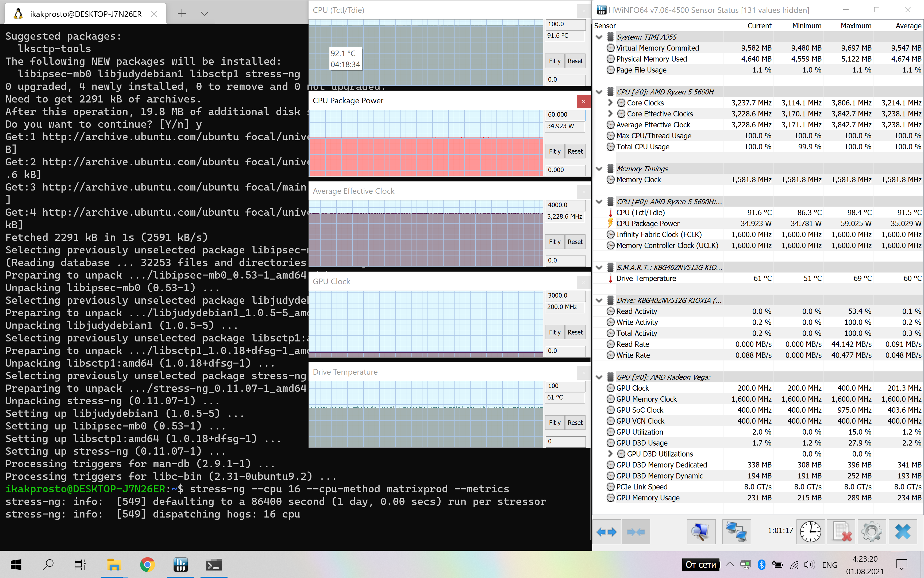
Task: Collapse the Drive: KBG40ZNV512G KIOXIA group
Action: click(x=599, y=301)
